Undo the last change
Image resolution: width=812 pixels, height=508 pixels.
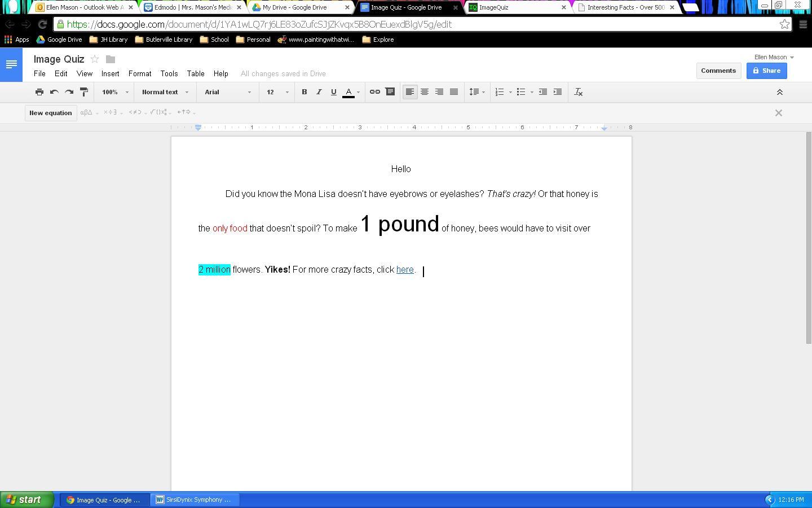tap(54, 92)
